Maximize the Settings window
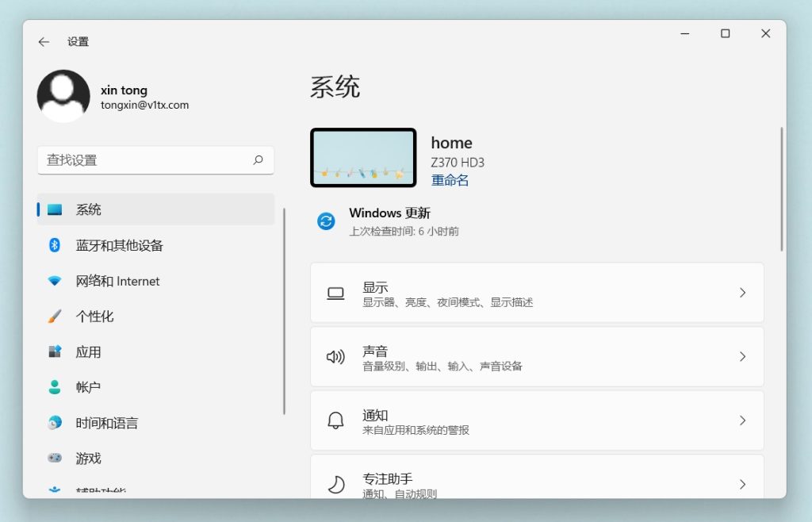812x522 pixels. 725,33
